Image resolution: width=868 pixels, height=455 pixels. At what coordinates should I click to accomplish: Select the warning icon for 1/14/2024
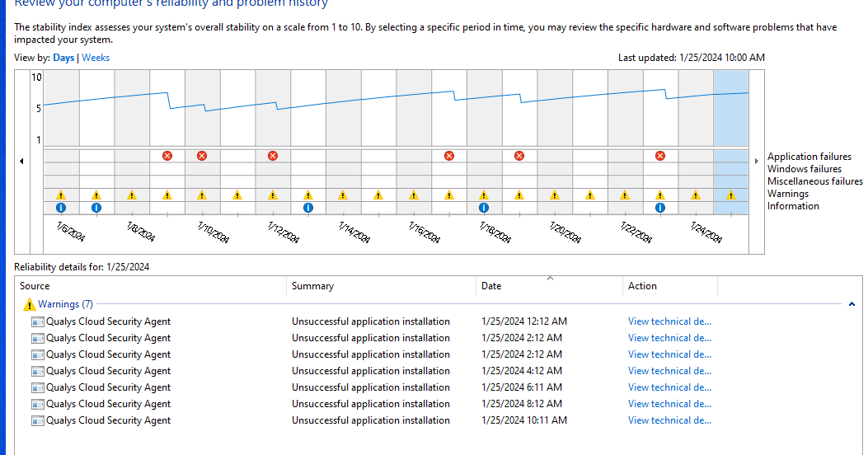pyautogui.click(x=343, y=195)
